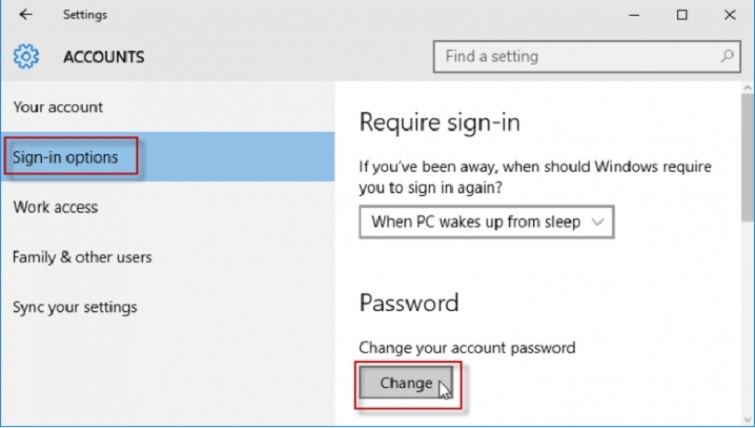Click the back arrow in title bar

point(25,15)
